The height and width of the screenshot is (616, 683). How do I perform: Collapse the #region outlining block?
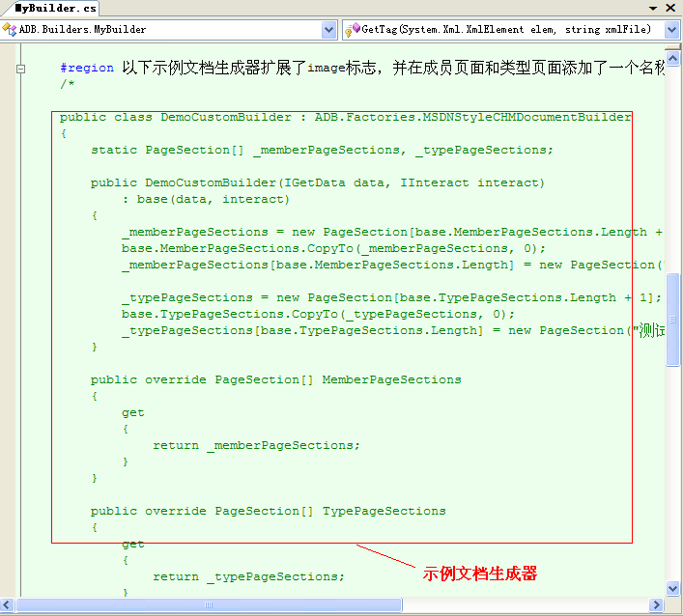(x=19, y=70)
